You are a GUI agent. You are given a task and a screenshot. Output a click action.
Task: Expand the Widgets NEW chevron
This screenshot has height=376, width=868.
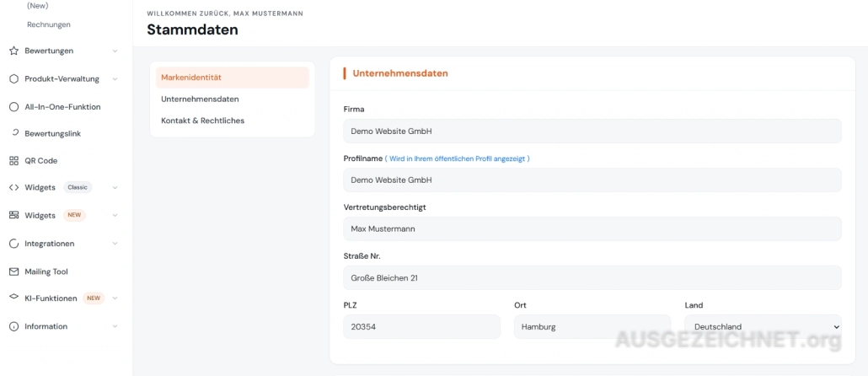115,216
